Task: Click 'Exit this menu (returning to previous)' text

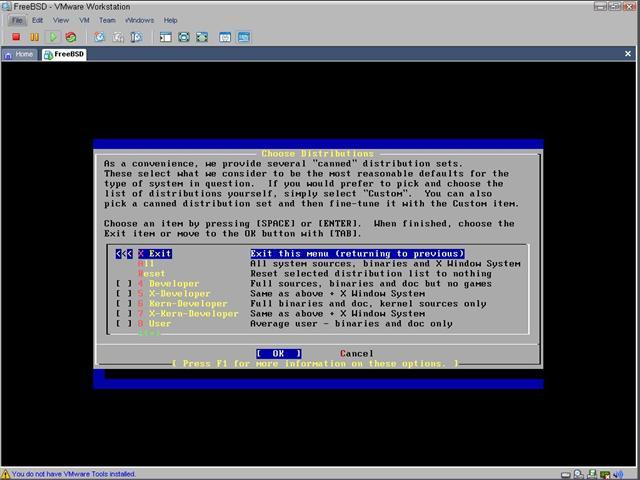Action: click(x=358, y=253)
